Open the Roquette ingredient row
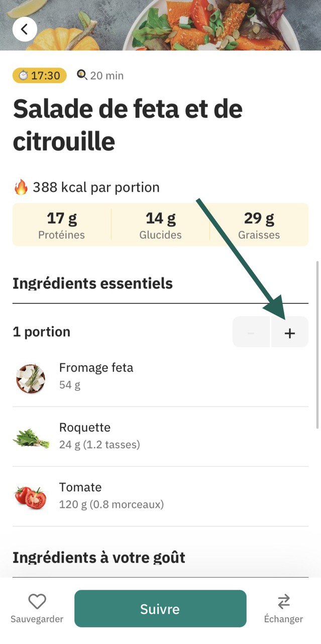The width and height of the screenshot is (321, 644). (x=160, y=437)
